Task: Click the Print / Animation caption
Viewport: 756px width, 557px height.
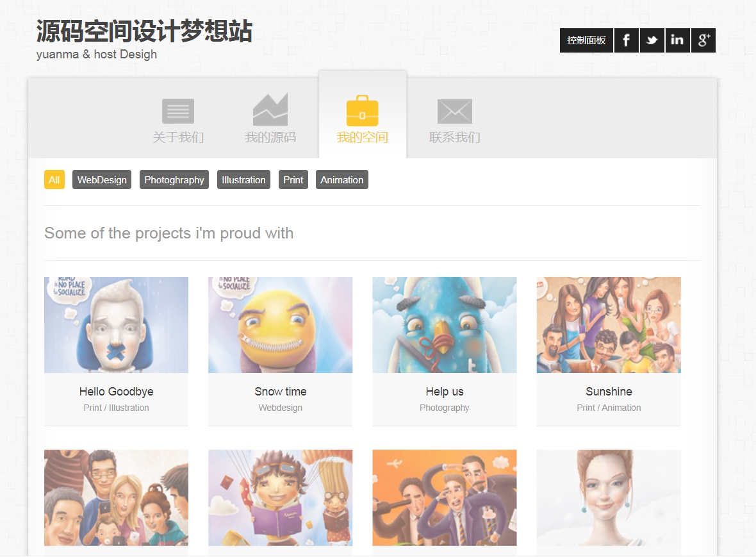Action: [609, 408]
